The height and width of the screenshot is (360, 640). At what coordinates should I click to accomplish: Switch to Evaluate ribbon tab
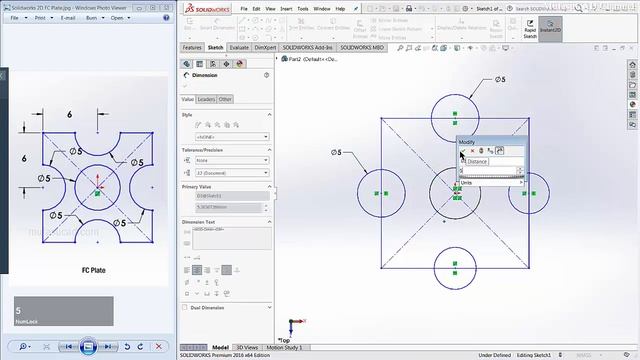[x=239, y=48]
